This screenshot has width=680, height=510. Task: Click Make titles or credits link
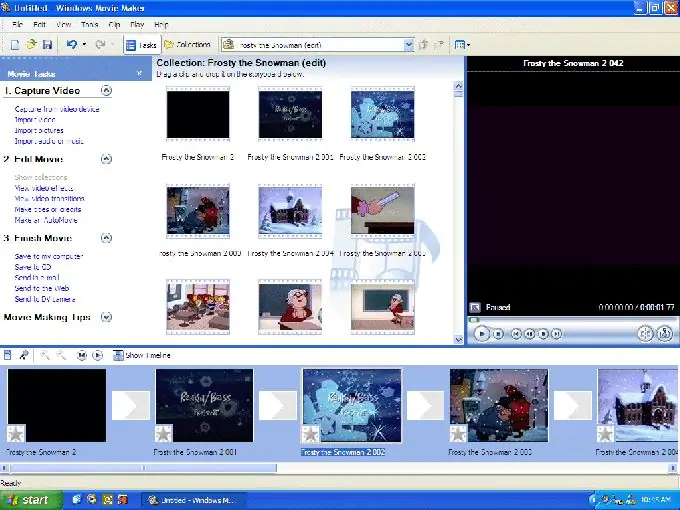(x=48, y=209)
